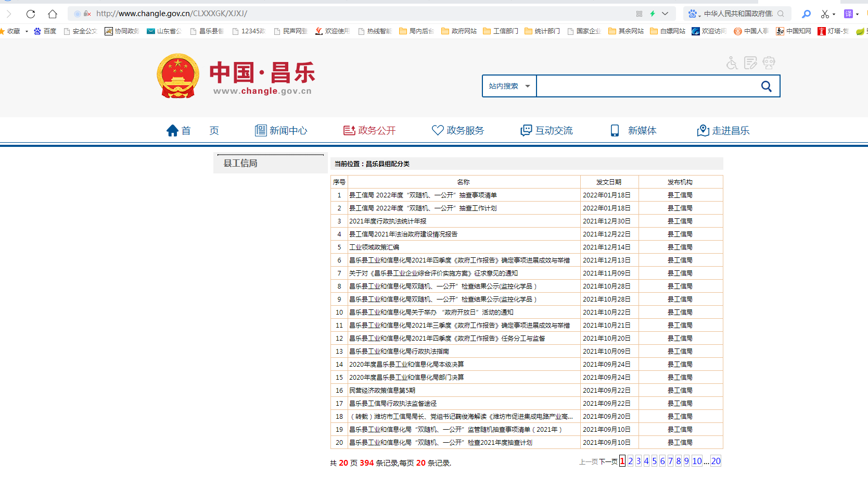The width and height of the screenshot is (868, 487).
Task: Open the 政务公开 navigation menu
Action: click(369, 131)
